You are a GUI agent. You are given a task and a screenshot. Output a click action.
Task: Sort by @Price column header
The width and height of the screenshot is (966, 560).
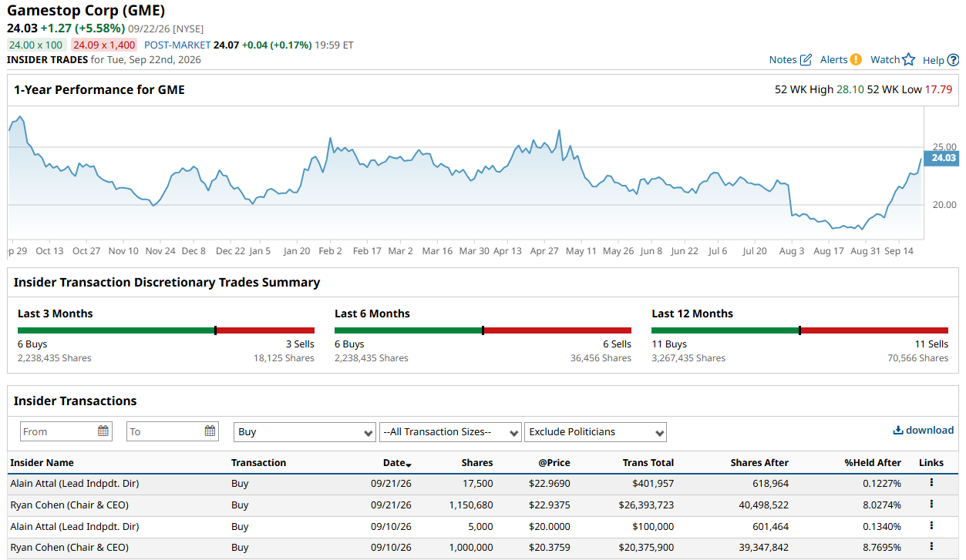(554, 463)
